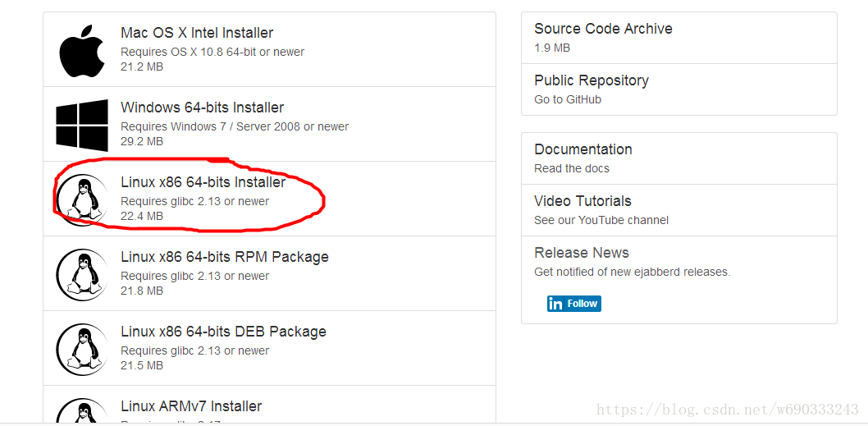
Task: Click the 21.5 MB size text
Action: point(142,365)
